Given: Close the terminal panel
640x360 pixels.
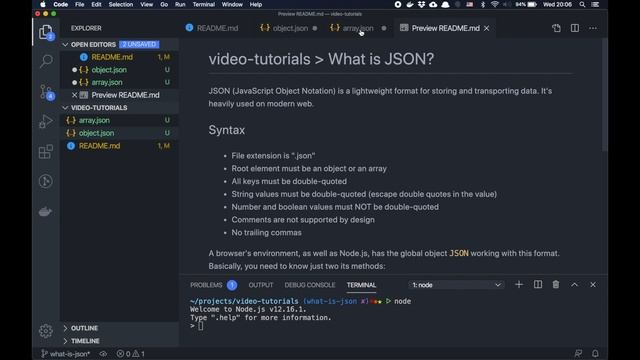Looking at the screenshot, I should tap(593, 284).
